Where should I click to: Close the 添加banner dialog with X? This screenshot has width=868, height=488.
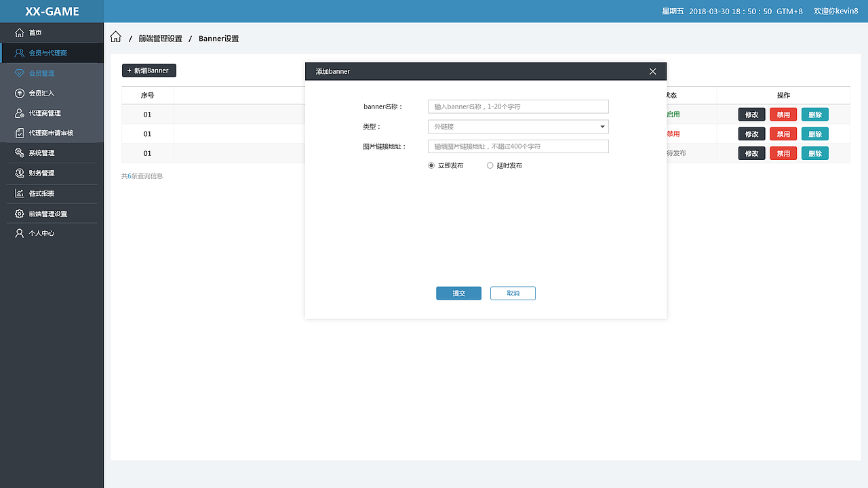[x=652, y=71]
